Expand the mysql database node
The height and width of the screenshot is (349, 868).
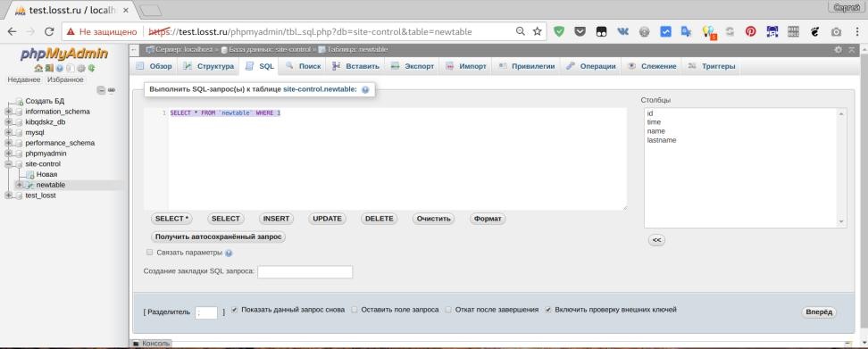pos(8,132)
